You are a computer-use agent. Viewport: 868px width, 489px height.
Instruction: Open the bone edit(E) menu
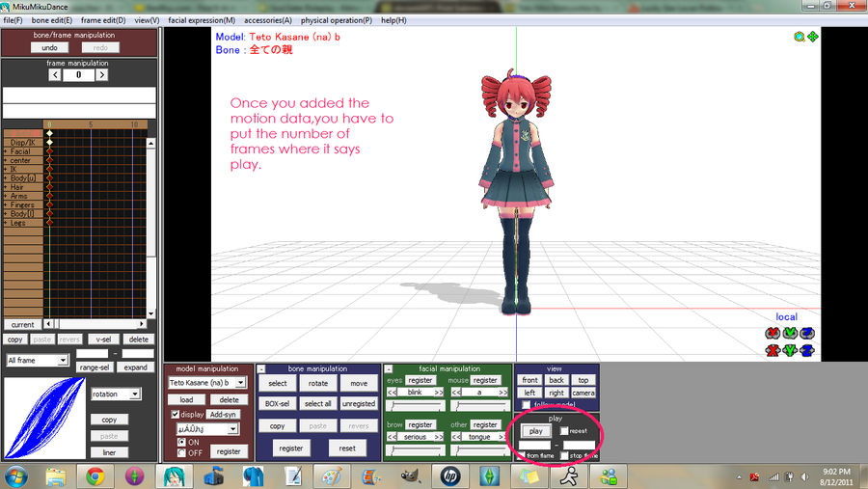click(x=51, y=20)
